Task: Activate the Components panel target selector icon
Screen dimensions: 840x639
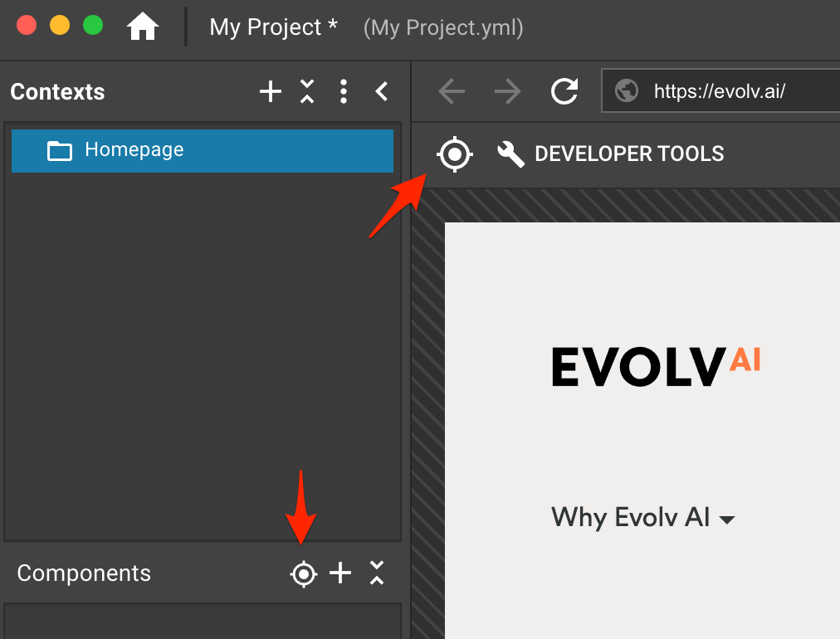Action: click(304, 574)
